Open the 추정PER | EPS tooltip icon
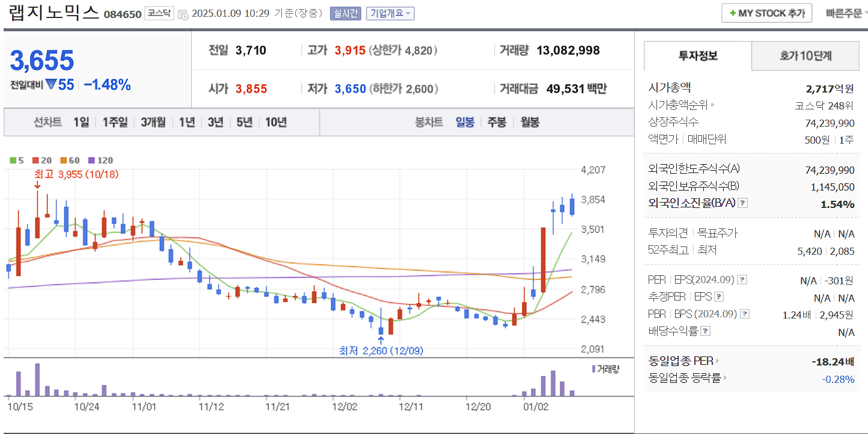This screenshot has height=434, width=868. coord(718,298)
